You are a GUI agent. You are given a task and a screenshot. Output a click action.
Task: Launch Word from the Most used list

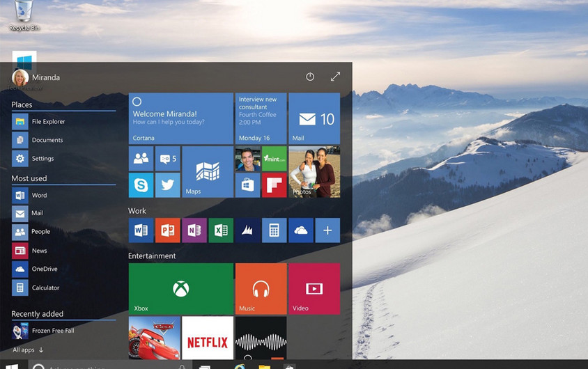tap(30, 195)
